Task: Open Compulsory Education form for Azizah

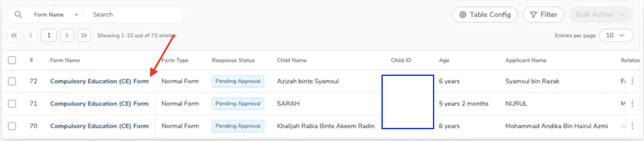Action: pos(99,82)
